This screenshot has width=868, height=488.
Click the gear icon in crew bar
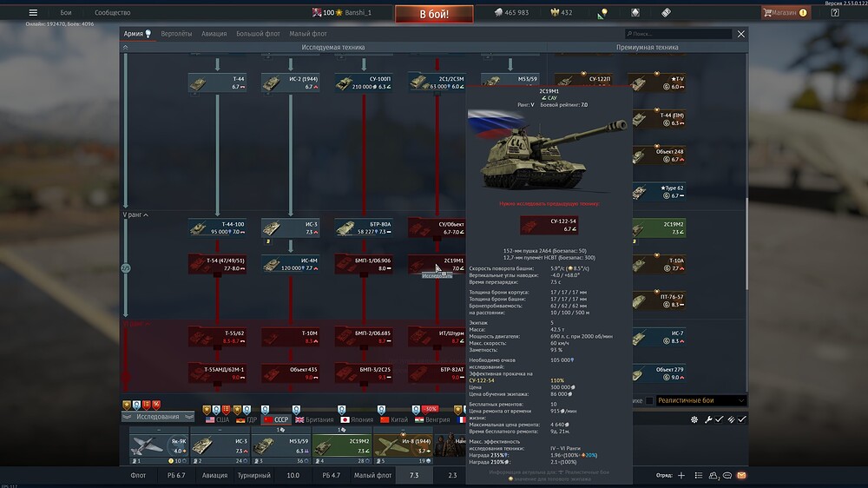pos(694,419)
